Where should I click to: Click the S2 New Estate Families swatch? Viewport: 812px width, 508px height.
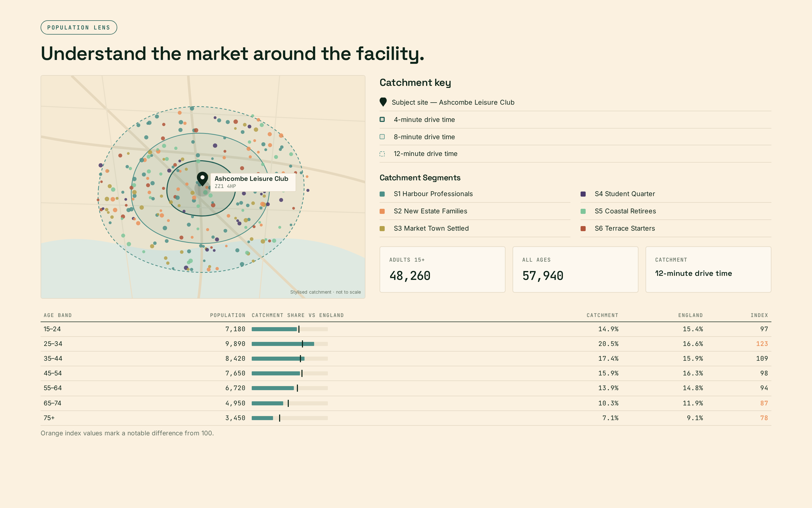click(x=382, y=211)
